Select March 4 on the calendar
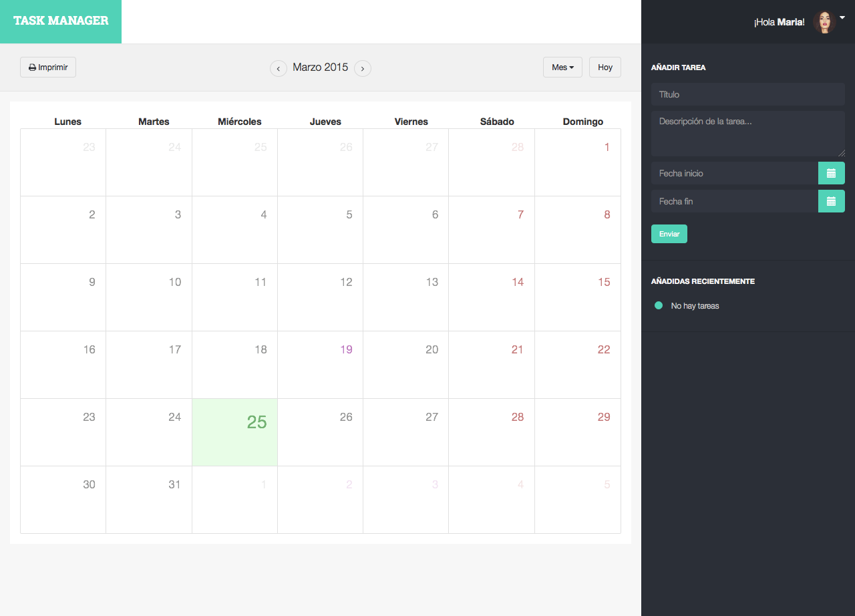 pos(235,230)
